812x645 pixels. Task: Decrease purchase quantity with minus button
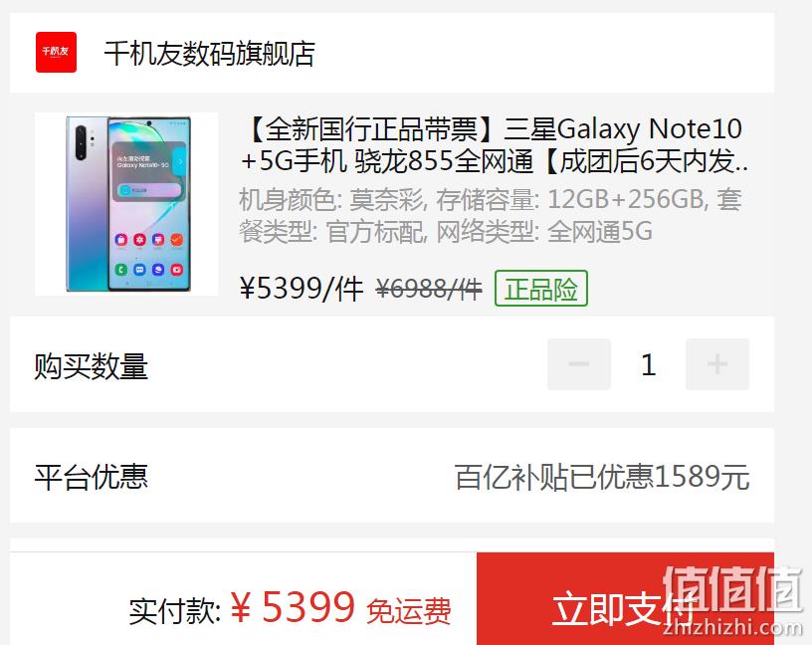[x=579, y=364]
